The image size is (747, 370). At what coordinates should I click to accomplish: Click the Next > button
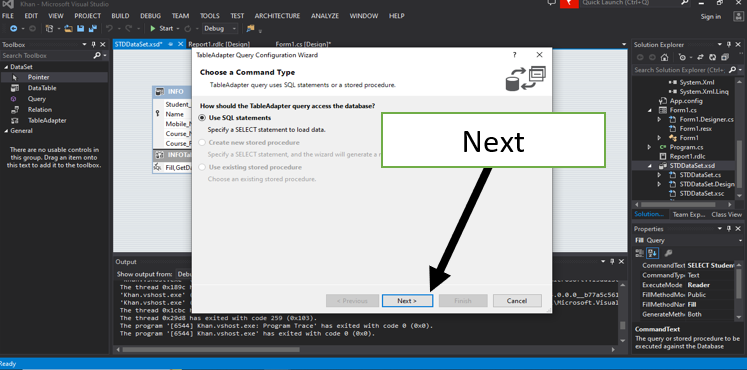coord(407,300)
